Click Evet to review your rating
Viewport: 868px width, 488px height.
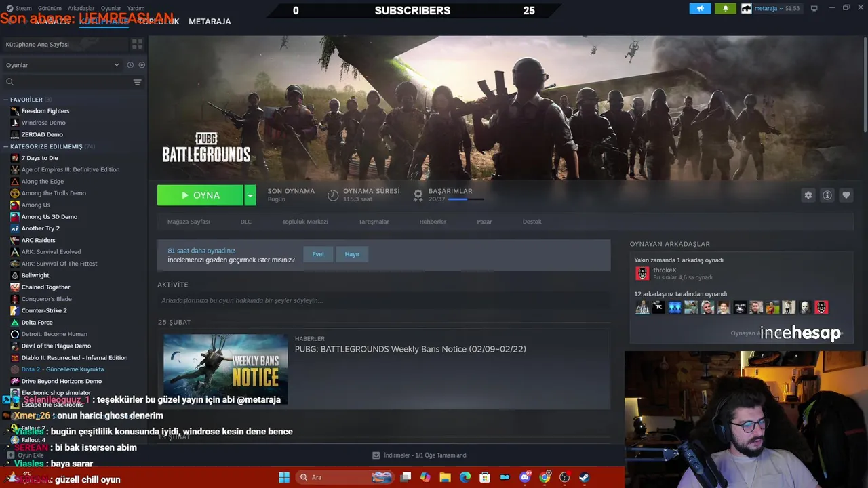point(318,254)
